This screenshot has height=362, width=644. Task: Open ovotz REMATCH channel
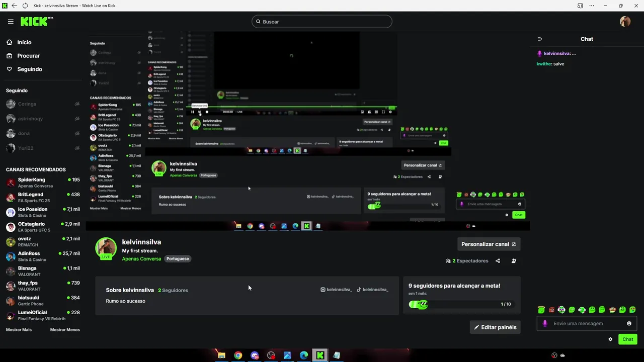click(43, 242)
